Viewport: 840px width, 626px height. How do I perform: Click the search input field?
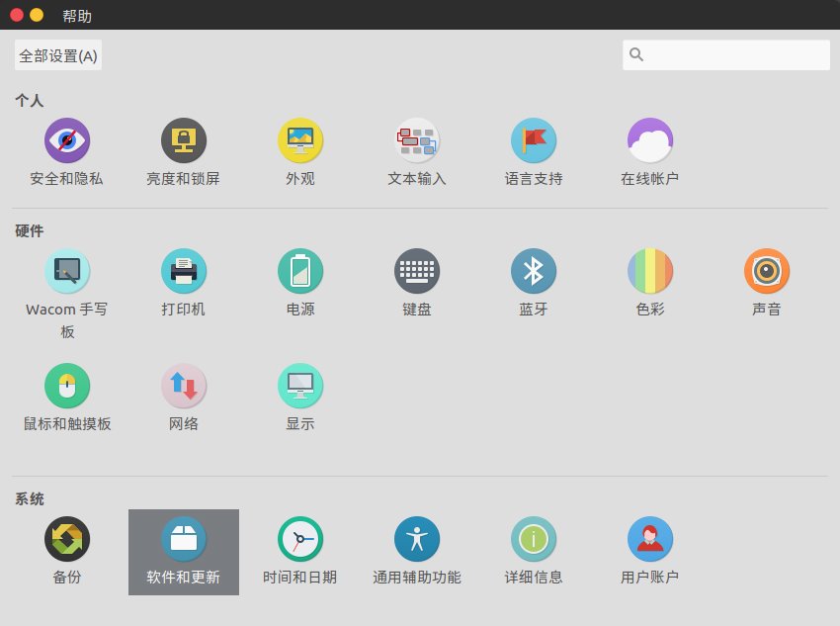click(726, 54)
